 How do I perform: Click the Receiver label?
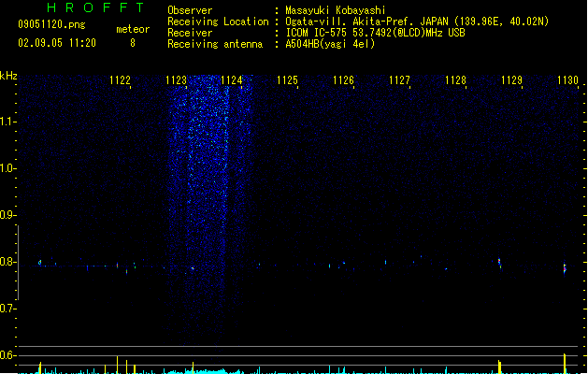coord(190,33)
